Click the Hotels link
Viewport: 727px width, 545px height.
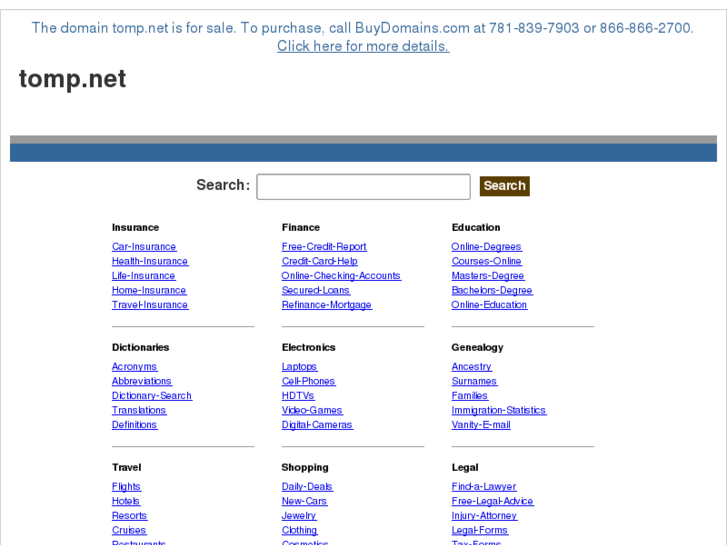(x=126, y=501)
